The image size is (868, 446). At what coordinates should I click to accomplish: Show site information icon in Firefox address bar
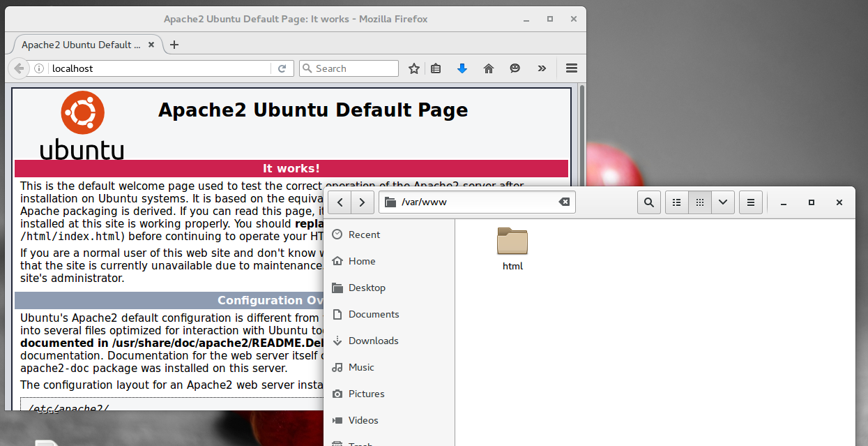(39, 68)
